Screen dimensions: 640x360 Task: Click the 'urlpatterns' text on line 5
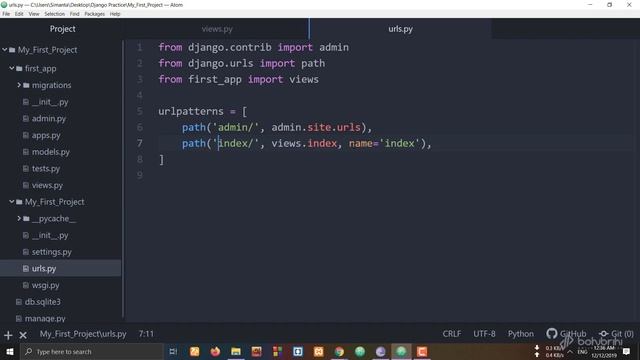point(191,111)
